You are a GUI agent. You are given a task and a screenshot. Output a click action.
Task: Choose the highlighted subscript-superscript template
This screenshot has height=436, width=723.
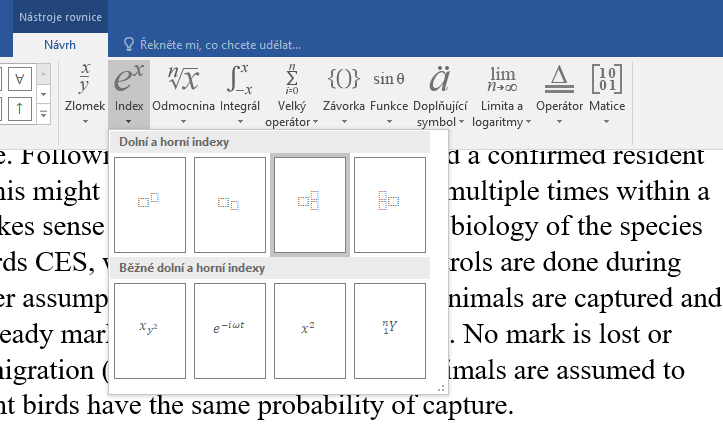[x=310, y=204]
